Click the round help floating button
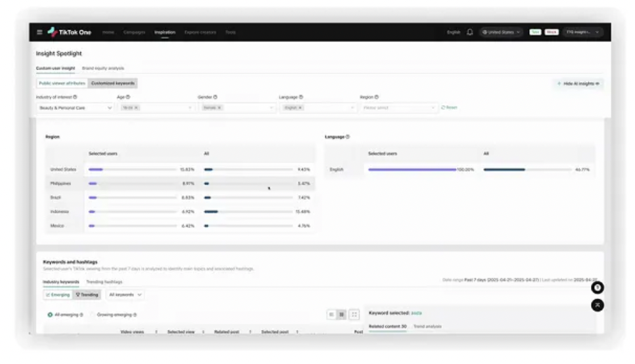 (598, 288)
